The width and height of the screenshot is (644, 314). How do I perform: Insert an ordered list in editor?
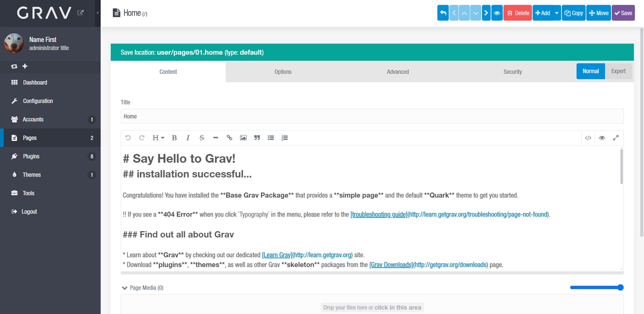click(x=284, y=138)
